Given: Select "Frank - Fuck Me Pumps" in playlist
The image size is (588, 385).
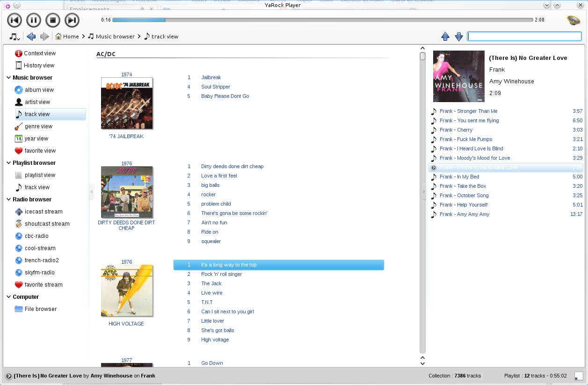Looking at the screenshot, I should click(506, 139).
